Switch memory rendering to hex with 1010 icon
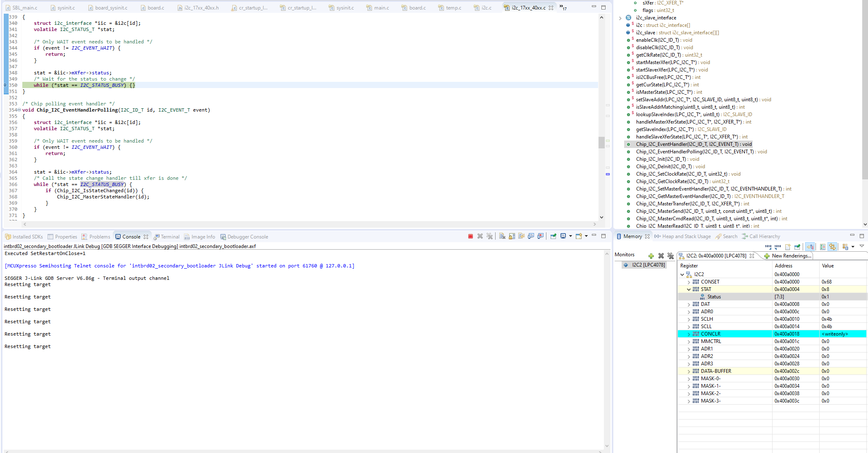This screenshot has width=868, height=453. (x=768, y=246)
